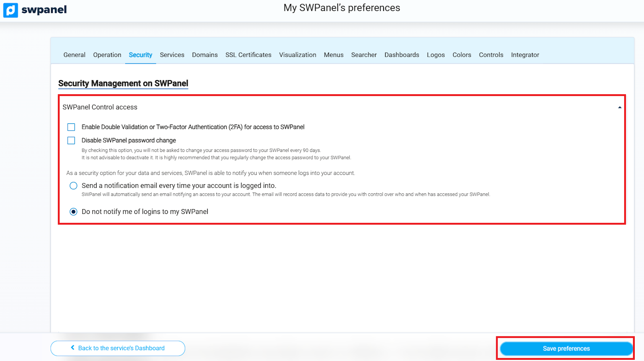Screen dimensions: 644x361
Task: Select Do not notify me of logins
Action: click(73, 212)
